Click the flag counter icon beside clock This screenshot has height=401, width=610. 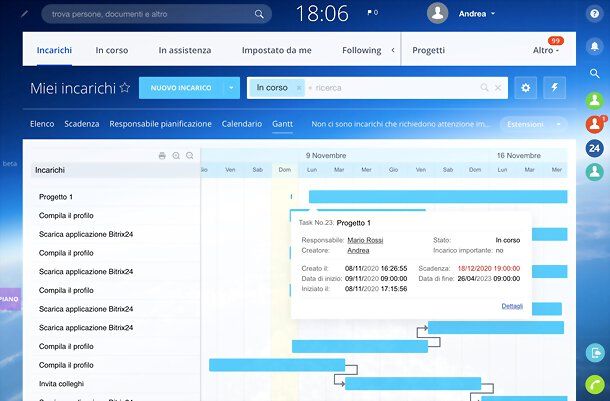tap(372, 13)
